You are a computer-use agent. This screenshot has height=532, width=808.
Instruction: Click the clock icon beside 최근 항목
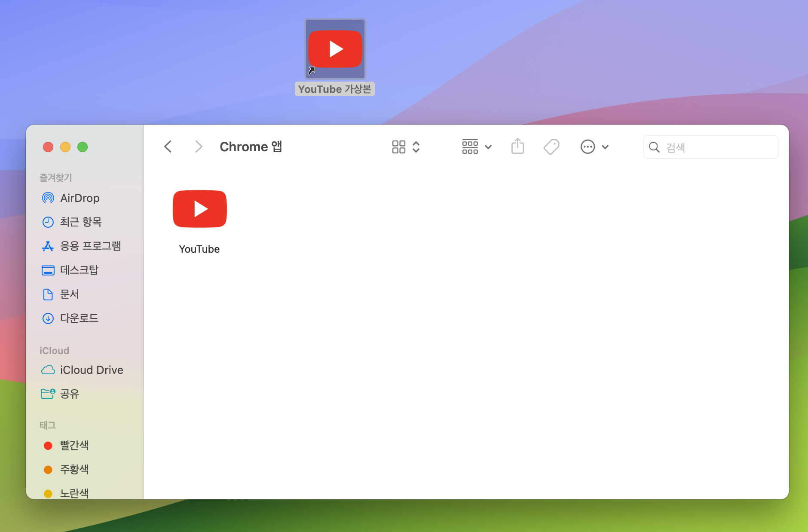(x=48, y=222)
